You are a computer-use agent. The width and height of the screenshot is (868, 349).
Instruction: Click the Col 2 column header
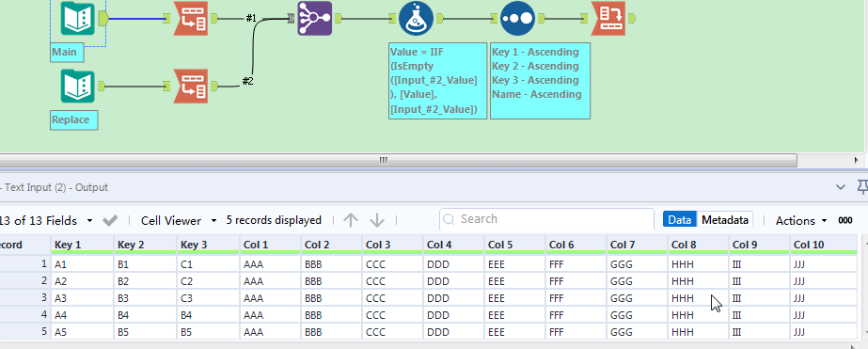(332, 245)
